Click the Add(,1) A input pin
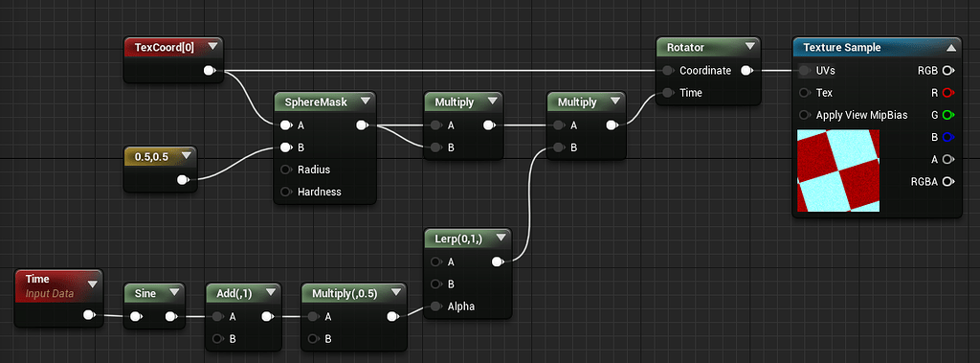The width and height of the screenshot is (980, 363). pos(218,317)
